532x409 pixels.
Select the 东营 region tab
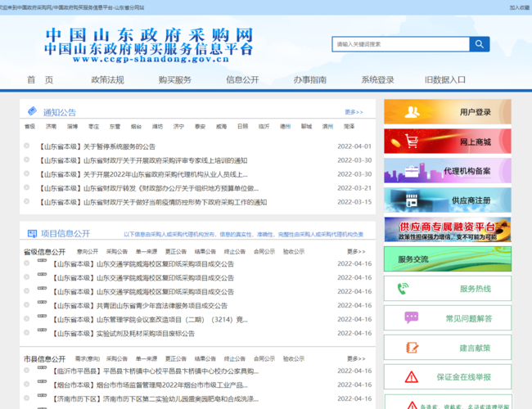pos(115,126)
